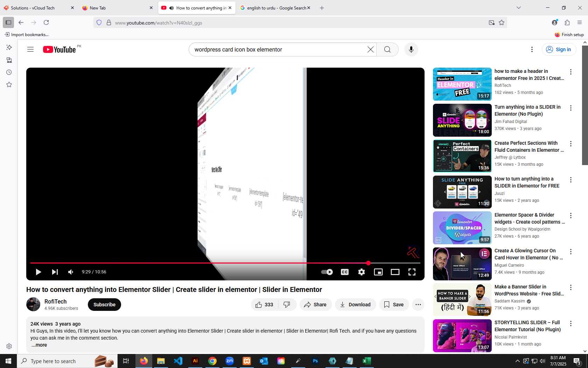This screenshot has width=588, height=368.
Task: Go to the YouTube home logo
Action: 59,49
